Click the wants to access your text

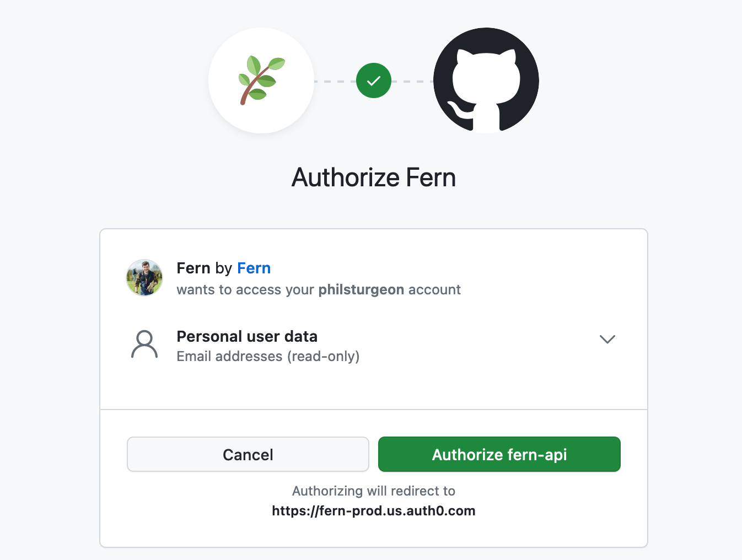245,290
